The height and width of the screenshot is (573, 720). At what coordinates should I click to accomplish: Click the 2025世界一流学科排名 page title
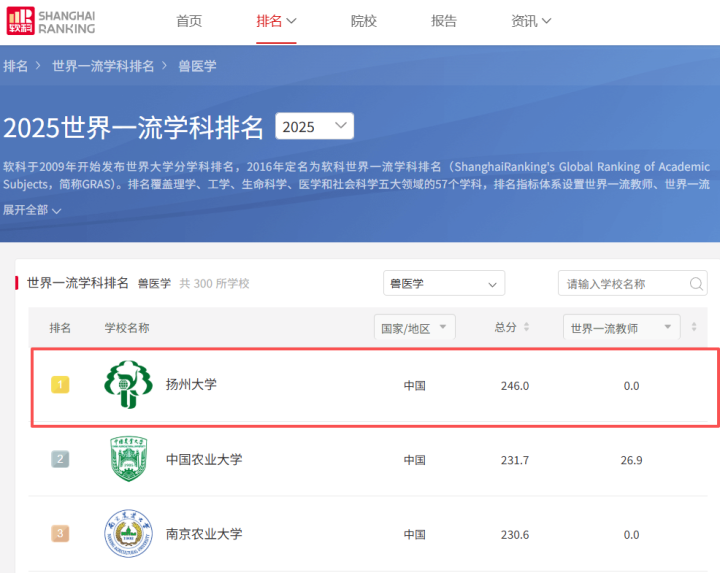pos(134,128)
